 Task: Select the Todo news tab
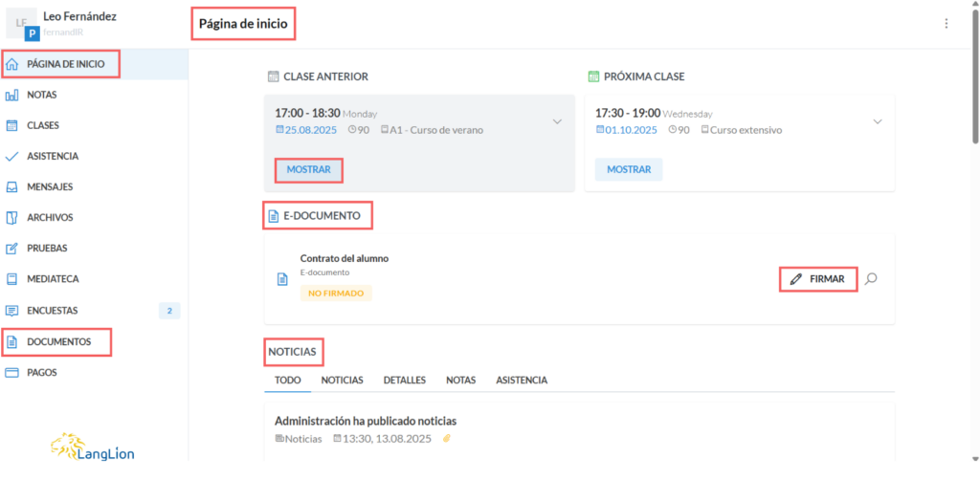point(287,381)
